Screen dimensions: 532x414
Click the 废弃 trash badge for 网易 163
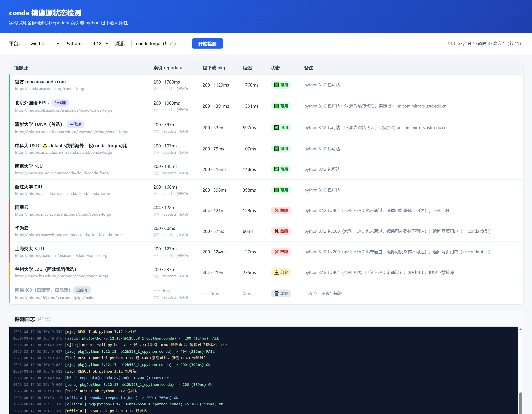(x=281, y=294)
